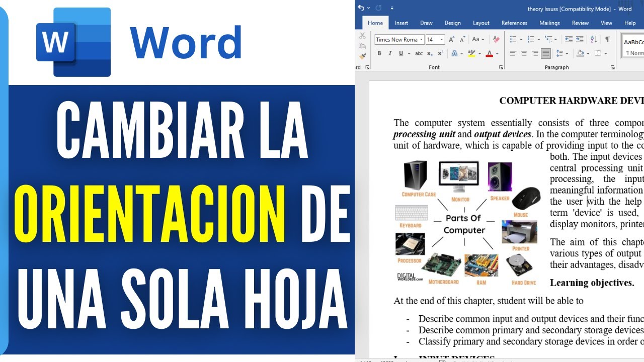644x362 pixels.
Task: Increase font size with the grow icon
Action: coord(451,39)
